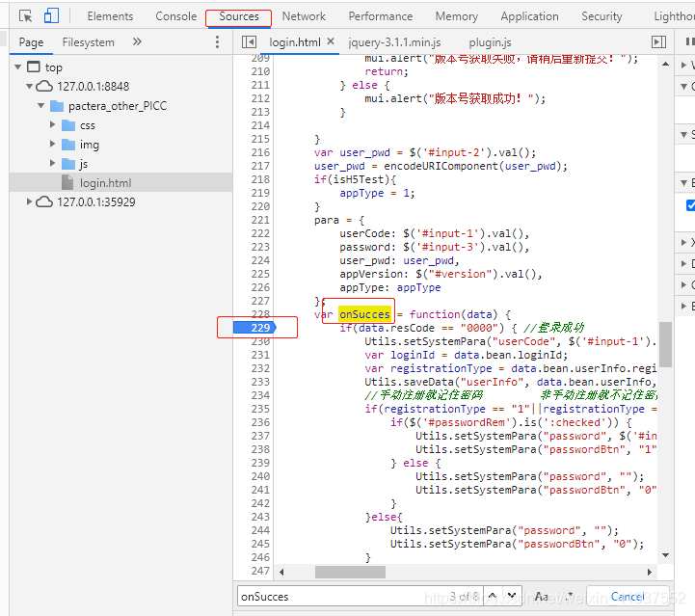695x616 pixels.
Task: Open the Sources tab
Action: (239, 16)
